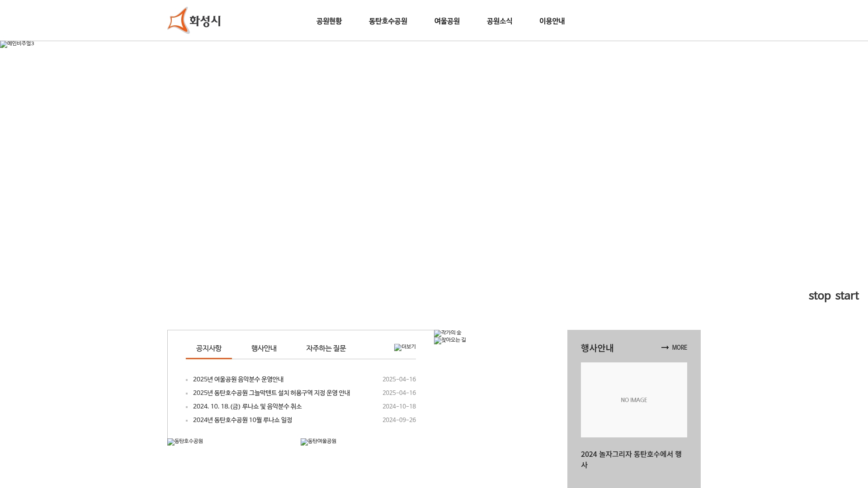Select the 행사안내 tab
This screenshot has height=488, width=868.
[264, 348]
